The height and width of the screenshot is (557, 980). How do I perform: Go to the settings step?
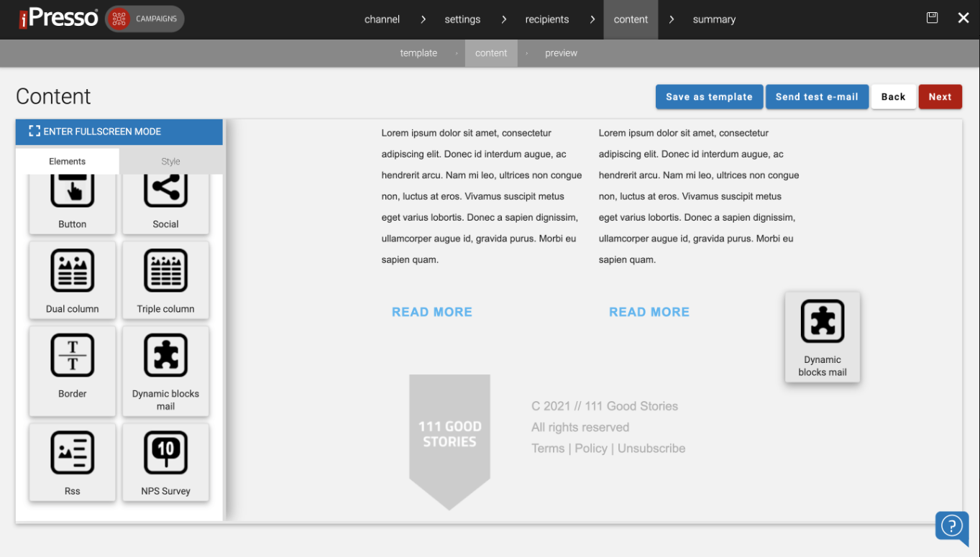462,19
